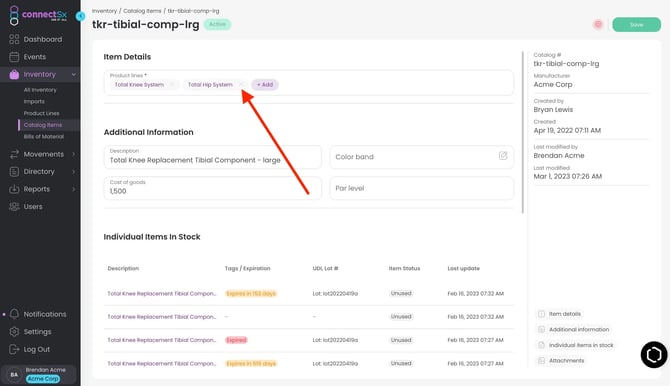The image size is (670, 386).
Task: Go to Inventory breadcrumb
Action: pyautogui.click(x=104, y=11)
